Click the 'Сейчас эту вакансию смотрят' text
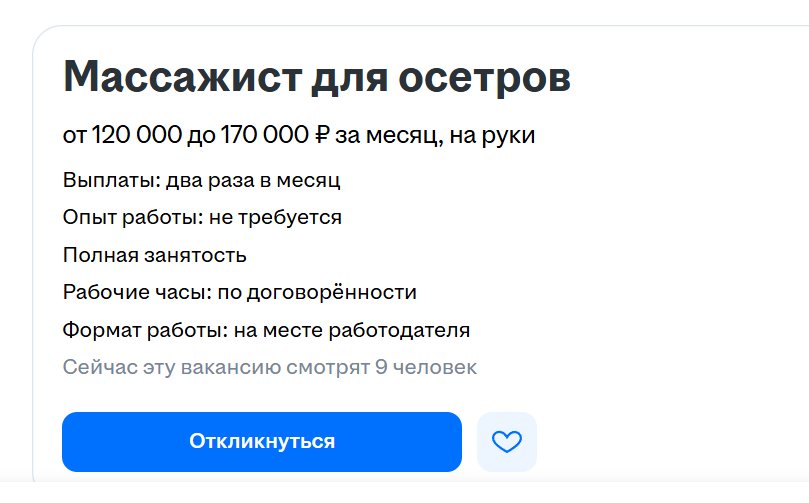This screenshot has height=503, width=809. pyautogui.click(x=215, y=367)
